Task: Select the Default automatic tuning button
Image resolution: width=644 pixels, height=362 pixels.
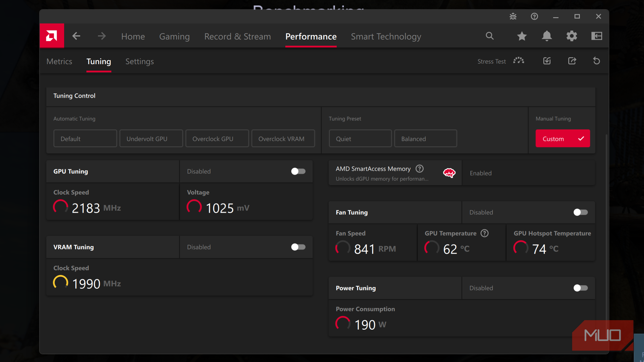Action: point(85,139)
